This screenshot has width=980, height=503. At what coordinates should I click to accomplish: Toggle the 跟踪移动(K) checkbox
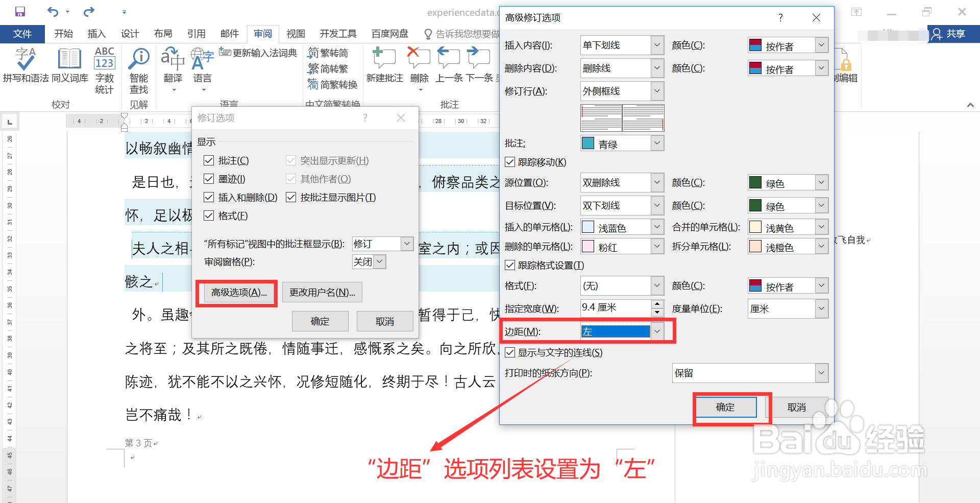click(x=510, y=162)
